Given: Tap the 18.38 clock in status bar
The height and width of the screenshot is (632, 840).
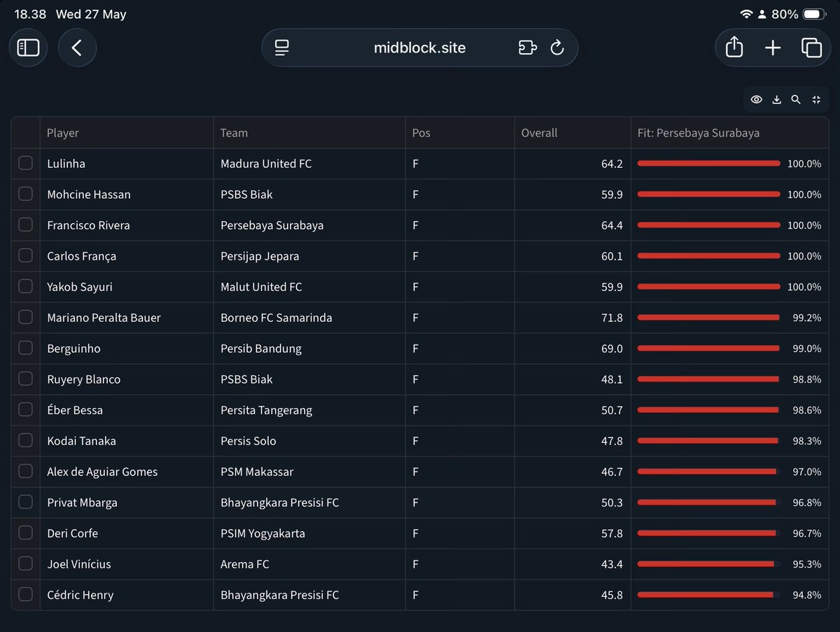Looking at the screenshot, I should pos(30,14).
